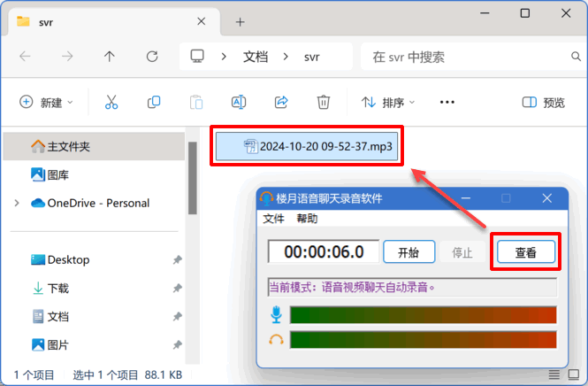Screen dimensions: 588x386
Task: Open the 新建 dropdown
Action: point(46,102)
